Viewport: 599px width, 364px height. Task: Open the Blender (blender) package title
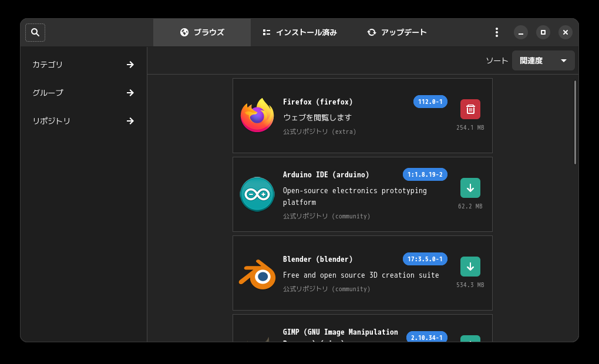pos(318,259)
